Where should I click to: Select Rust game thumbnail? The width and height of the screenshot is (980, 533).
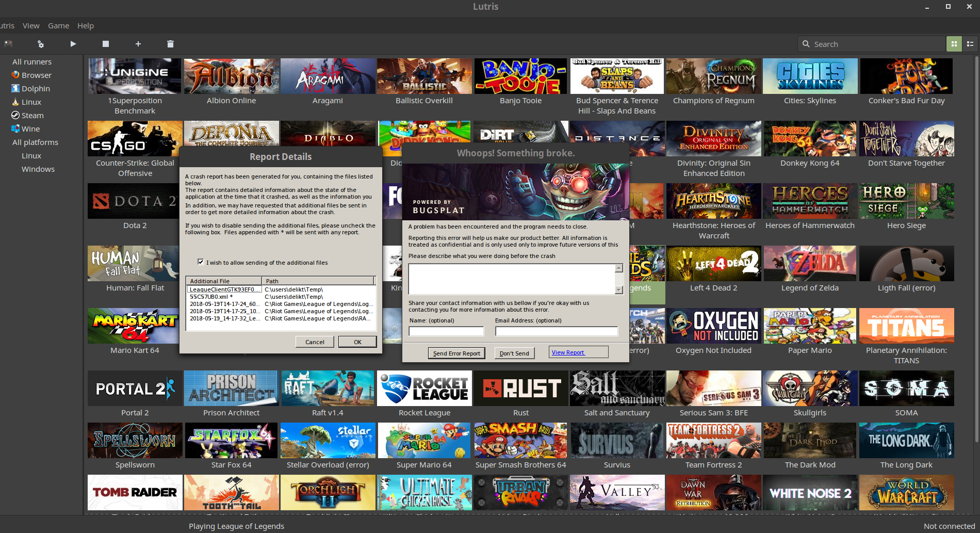pos(521,388)
